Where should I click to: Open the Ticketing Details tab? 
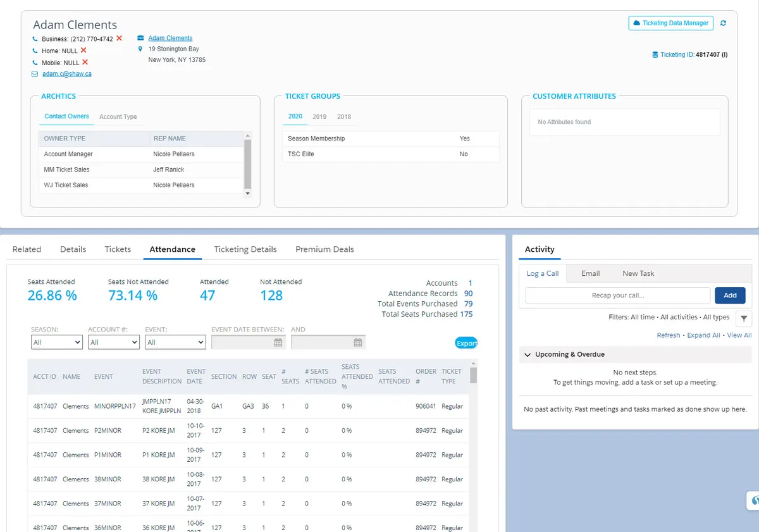245,249
